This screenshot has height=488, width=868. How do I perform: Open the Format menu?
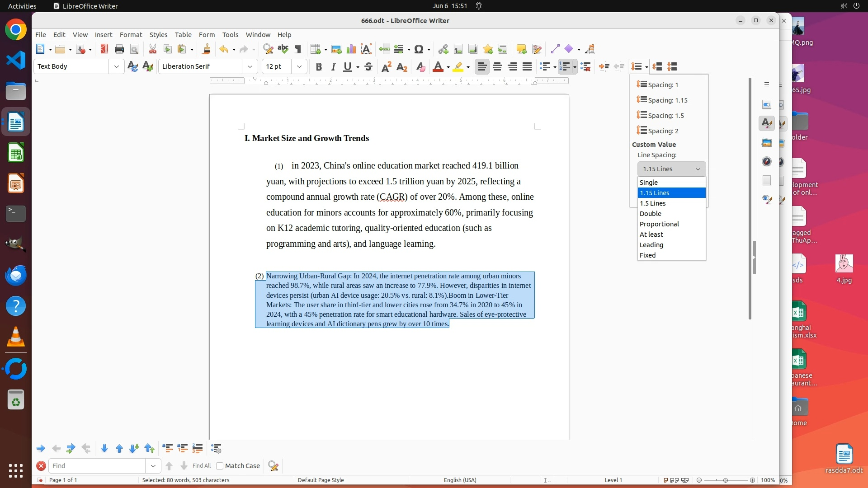click(x=131, y=34)
